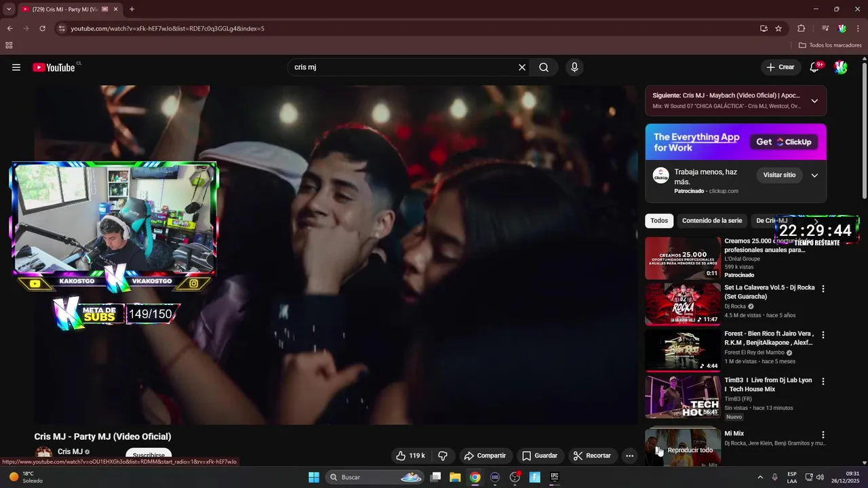Show hidden system tray icons
The height and width of the screenshot is (488, 868).
tap(759, 477)
